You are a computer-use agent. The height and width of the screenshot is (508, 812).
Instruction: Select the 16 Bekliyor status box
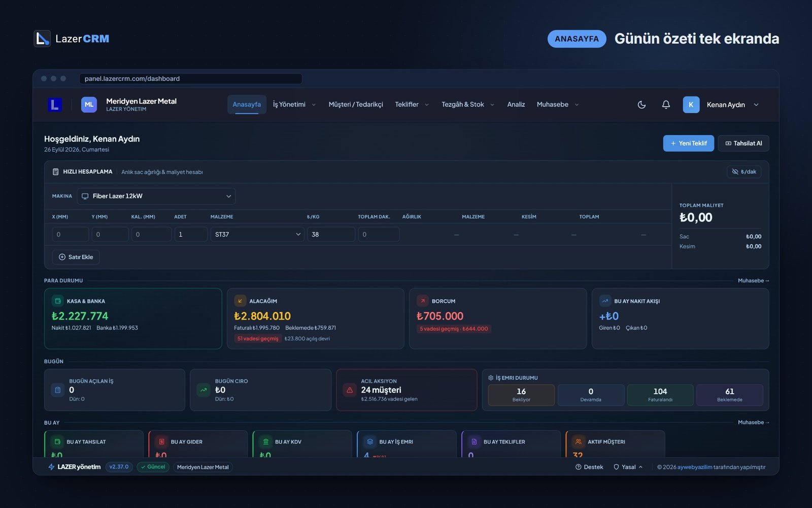[x=521, y=395]
